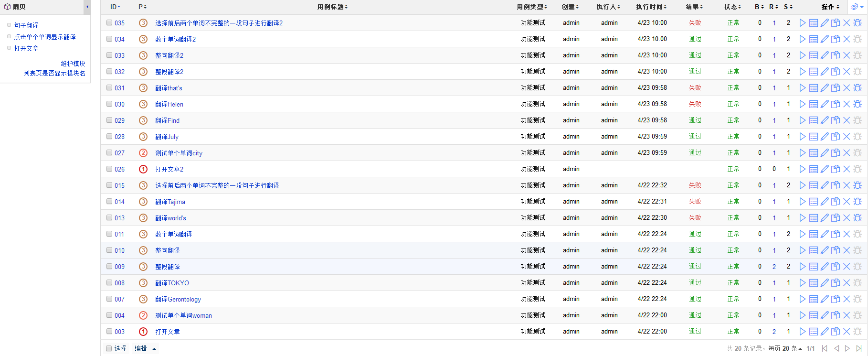Viewport: 868px width, 356px height.
Task: Check the checkbox for case 029
Action: coord(109,120)
